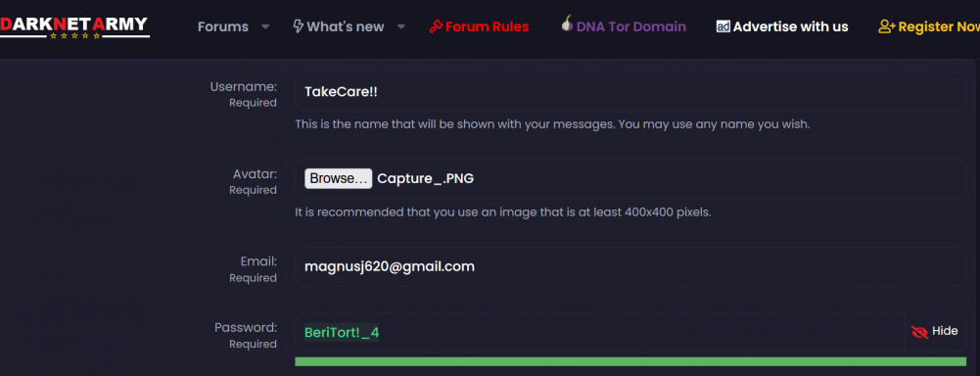Image resolution: width=980 pixels, height=376 pixels.
Task: Expand the What's new dropdown arrow
Action: coord(401,26)
